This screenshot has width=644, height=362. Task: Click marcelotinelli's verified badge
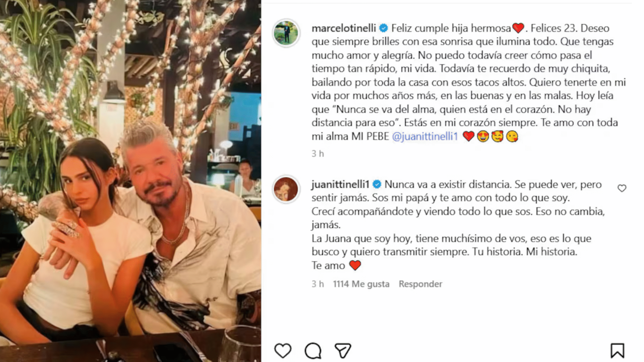click(x=383, y=28)
